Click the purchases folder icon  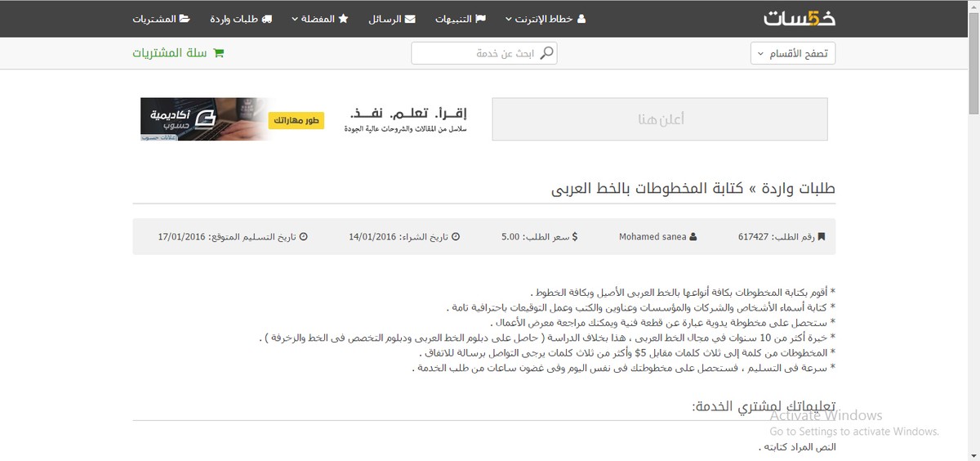click(x=185, y=19)
